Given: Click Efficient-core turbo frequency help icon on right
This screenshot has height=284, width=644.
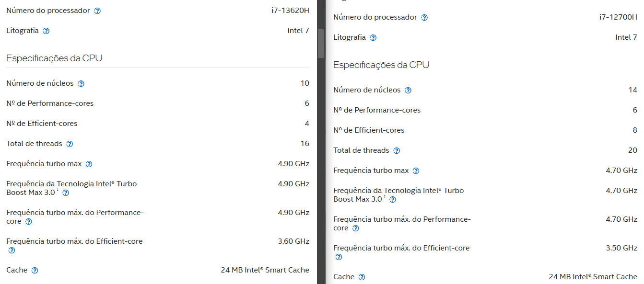Looking at the screenshot, I should pos(339,257).
